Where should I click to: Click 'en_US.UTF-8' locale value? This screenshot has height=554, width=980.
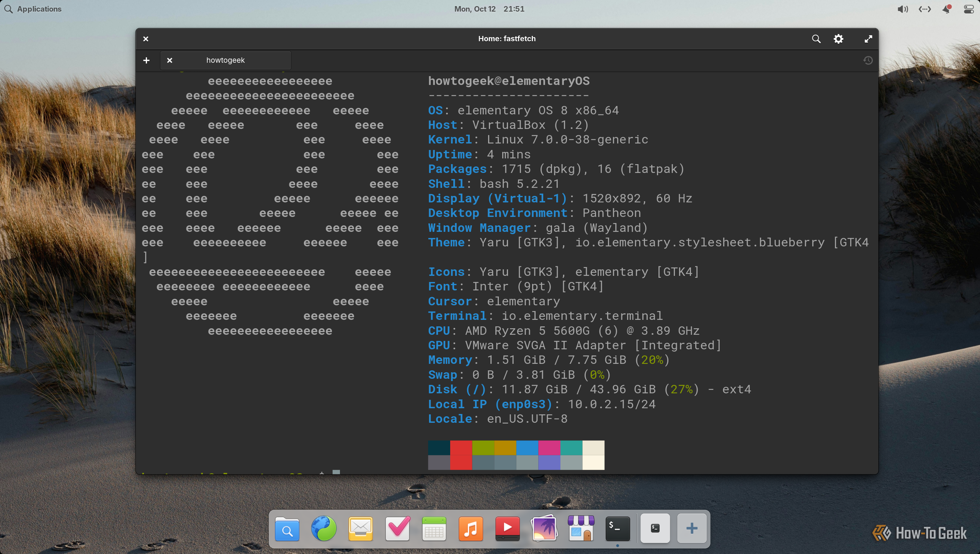(527, 419)
